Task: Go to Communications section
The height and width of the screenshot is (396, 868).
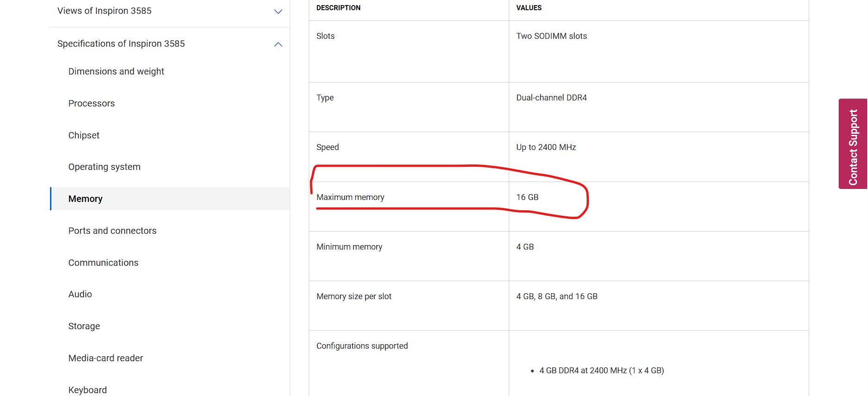Action: 103,263
